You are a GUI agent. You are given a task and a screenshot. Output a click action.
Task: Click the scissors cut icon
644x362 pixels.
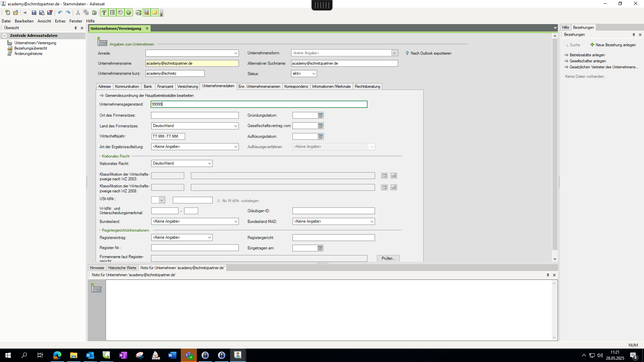78,13
